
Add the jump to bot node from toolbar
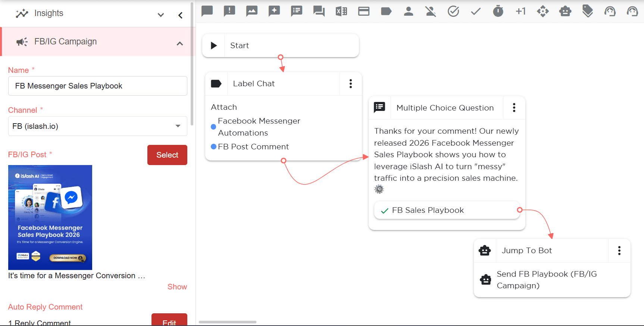(565, 11)
